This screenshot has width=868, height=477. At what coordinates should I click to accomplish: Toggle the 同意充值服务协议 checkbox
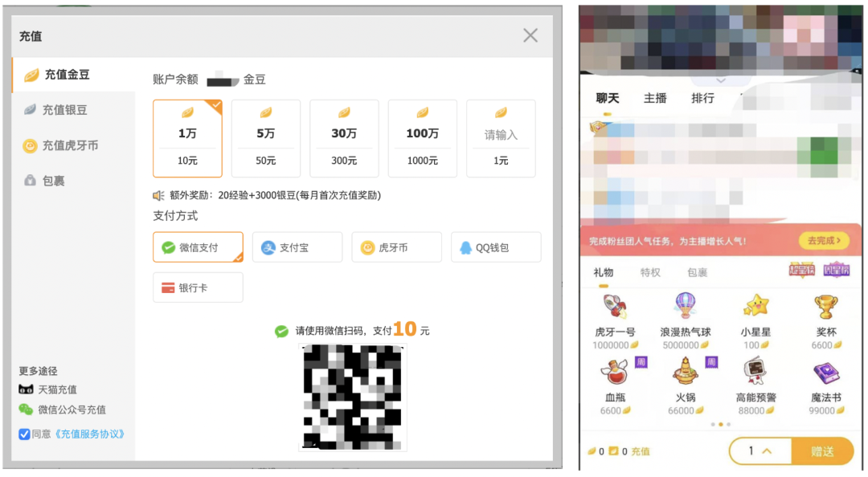(x=24, y=434)
